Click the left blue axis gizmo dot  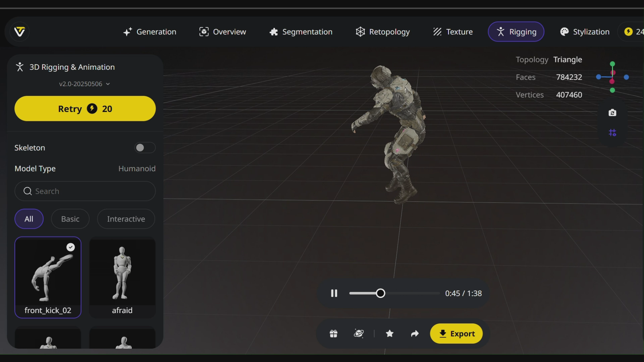pyautogui.click(x=598, y=77)
